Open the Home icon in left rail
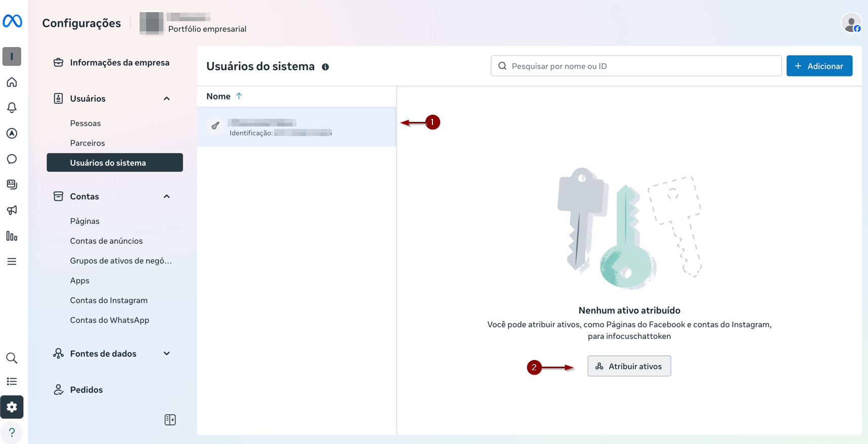868x444 pixels. (12, 82)
